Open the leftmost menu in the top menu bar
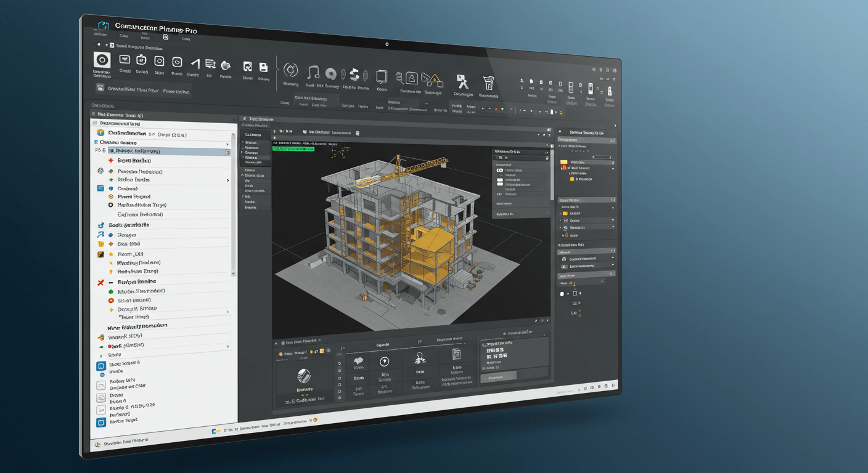Image resolution: width=868 pixels, height=473 pixels. 100,34
